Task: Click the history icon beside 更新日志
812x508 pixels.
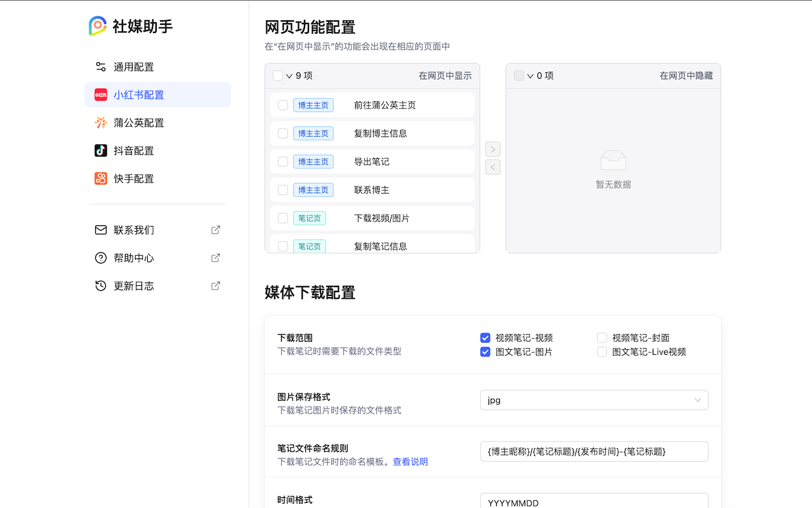Action: pyautogui.click(x=100, y=286)
